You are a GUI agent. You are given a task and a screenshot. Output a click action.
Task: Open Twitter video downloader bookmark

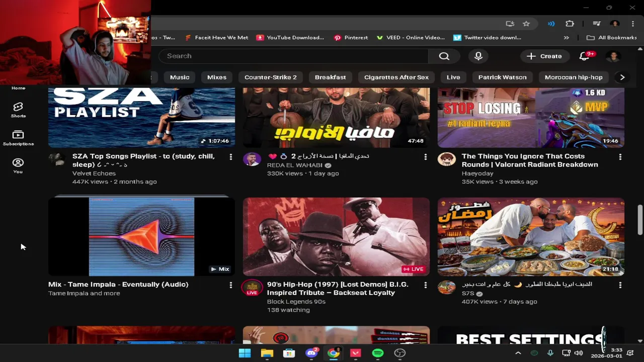click(487, 38)
